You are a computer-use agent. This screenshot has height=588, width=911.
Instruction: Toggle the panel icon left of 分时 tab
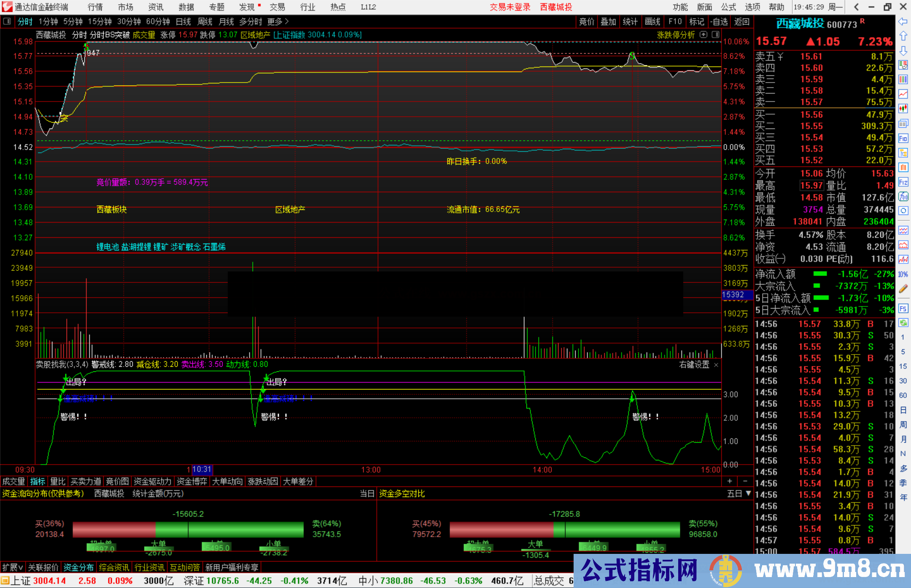(7, 21)
